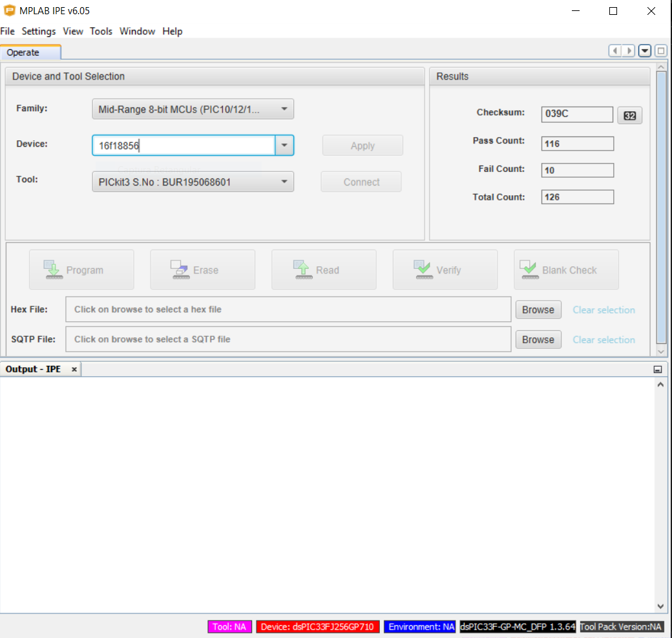The height and width of the screenshot is (638, 672).
Task: Minimize the MPLAB IPE window
Action: pos(576,11)
